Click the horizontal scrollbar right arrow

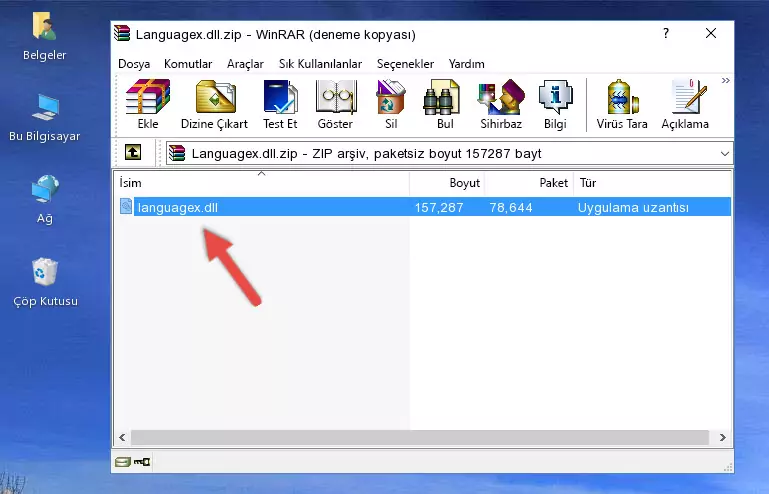722,437
